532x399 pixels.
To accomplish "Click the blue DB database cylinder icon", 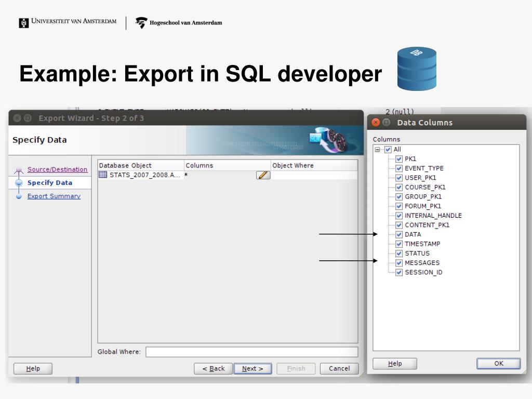I will pyautogui.click(x=417, y=69).
